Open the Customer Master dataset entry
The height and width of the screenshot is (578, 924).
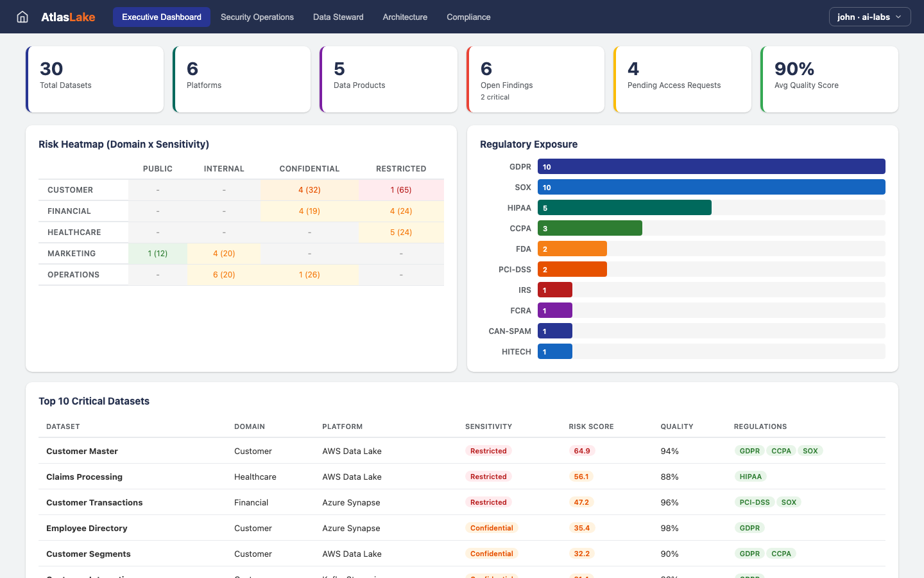point(81,451)
